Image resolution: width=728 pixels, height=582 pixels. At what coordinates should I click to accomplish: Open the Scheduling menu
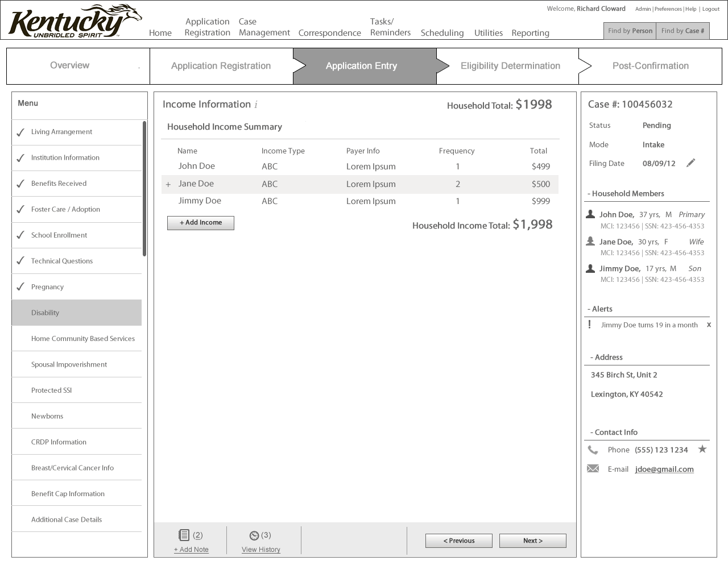pyautogui.click(x=442, y=33)
